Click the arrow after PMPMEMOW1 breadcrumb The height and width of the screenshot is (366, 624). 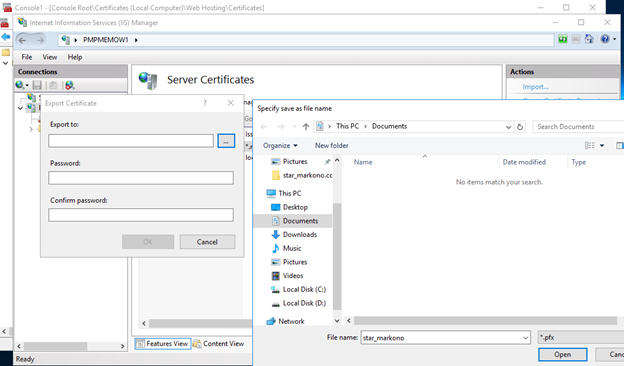136,40
